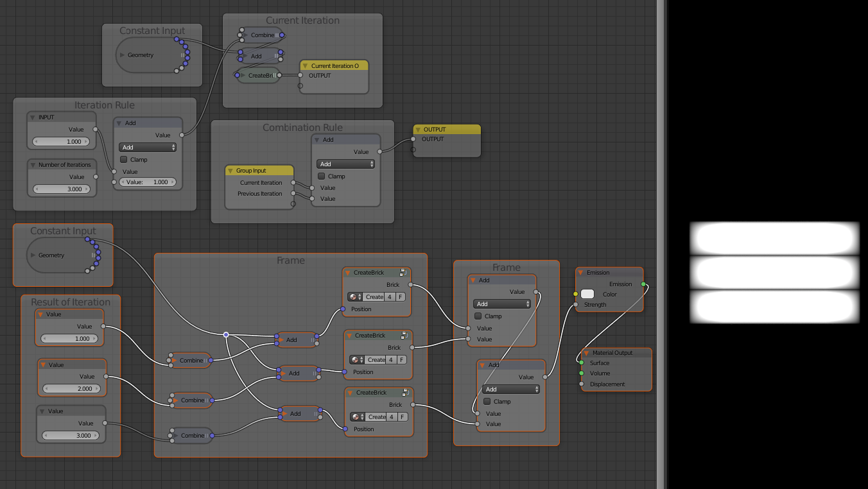Click Number of Iterations value field 3.000
Image resolution: width=868 pixels, height=489 pixels.
coord(62,189)
